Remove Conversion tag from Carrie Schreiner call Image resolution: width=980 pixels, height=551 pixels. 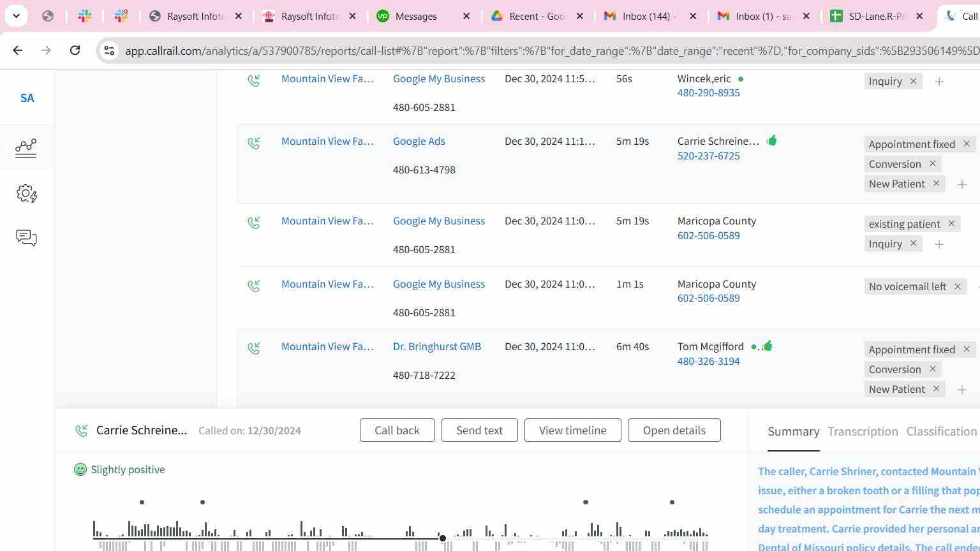tap(932, 164)
